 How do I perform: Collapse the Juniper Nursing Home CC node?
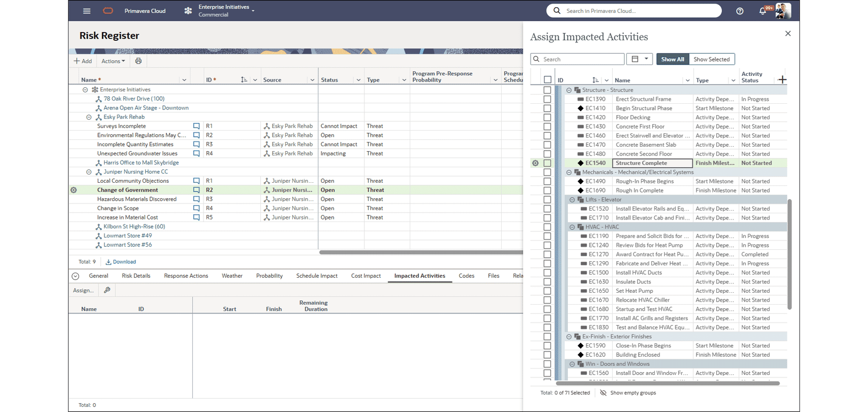coord(89,172)
